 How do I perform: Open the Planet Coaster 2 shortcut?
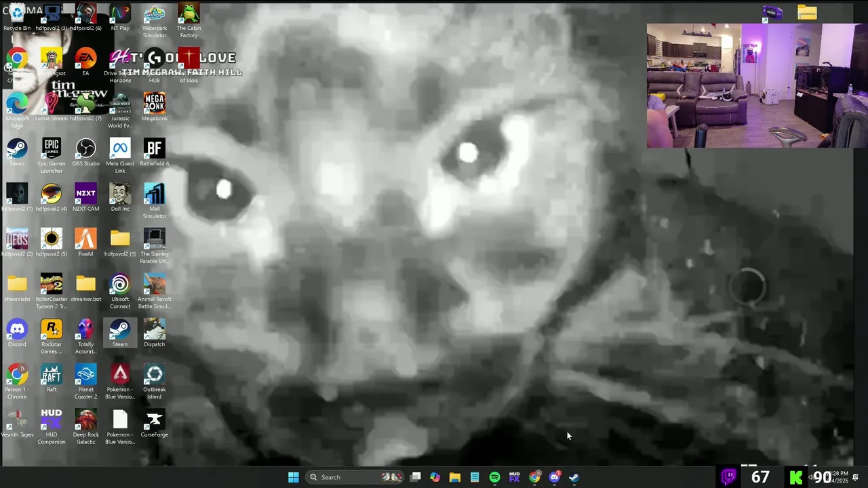pos(85,382)
